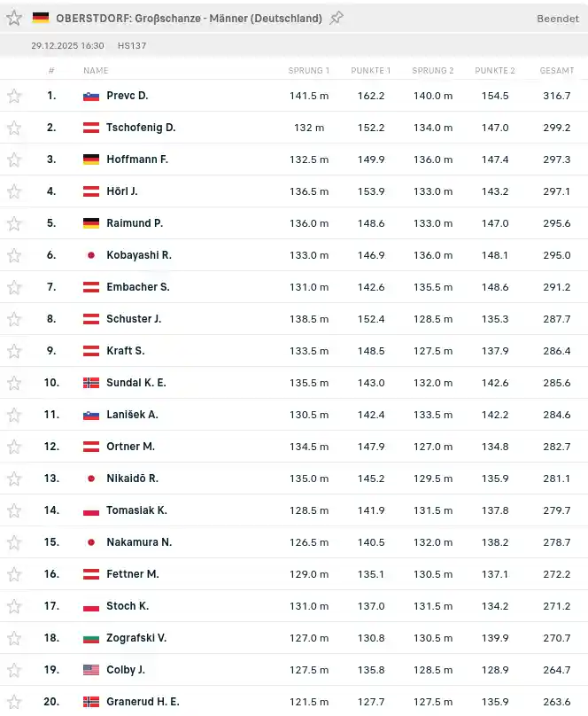This screenshot has width=588, height=716.
Task: Click the Japanese flag next to Nakamura N.
Action: tap(91, 542)
